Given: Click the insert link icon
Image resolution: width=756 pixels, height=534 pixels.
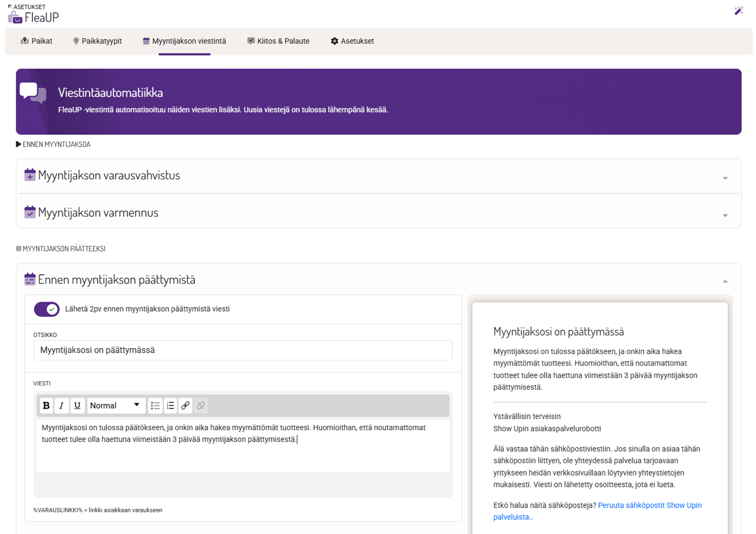Looking at the screenshot, I should (x=185, y=405).
